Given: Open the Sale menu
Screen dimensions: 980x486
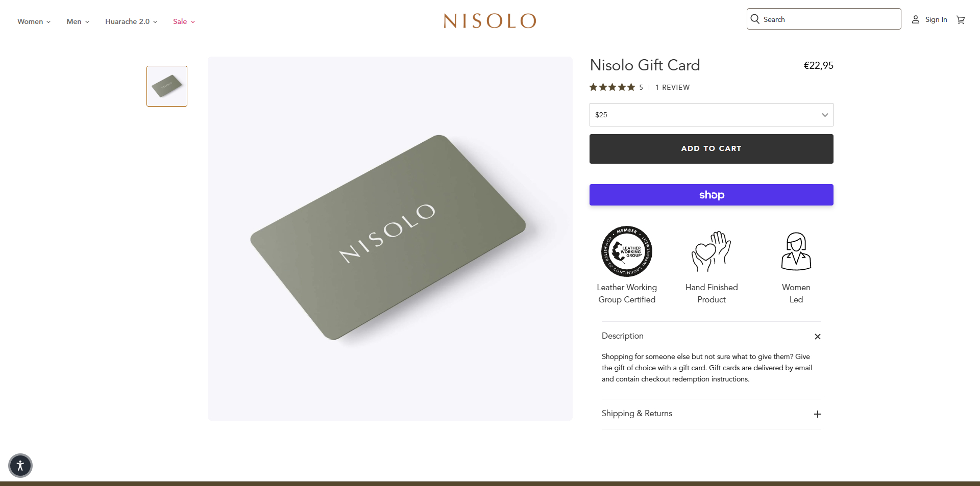Looking at the screenshot, I should [180, 21].
